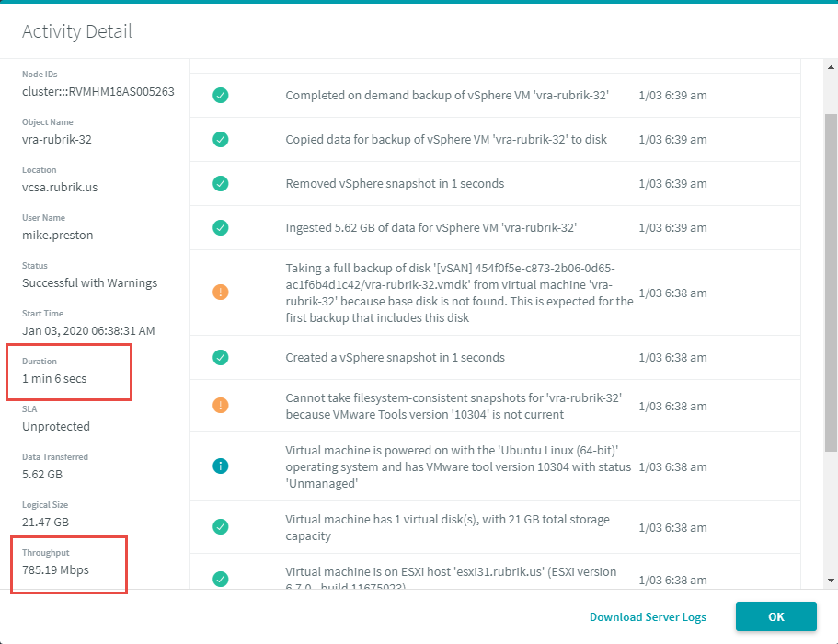
Task: Click orange warning icon for 'Taking a full backup'
Action: click(x=220, y=293)
